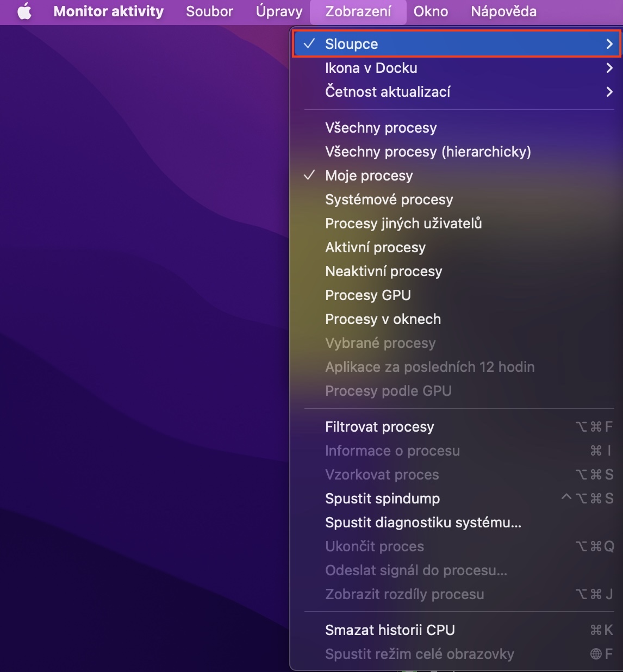Choose Spustit spindump

pos(457,499)
